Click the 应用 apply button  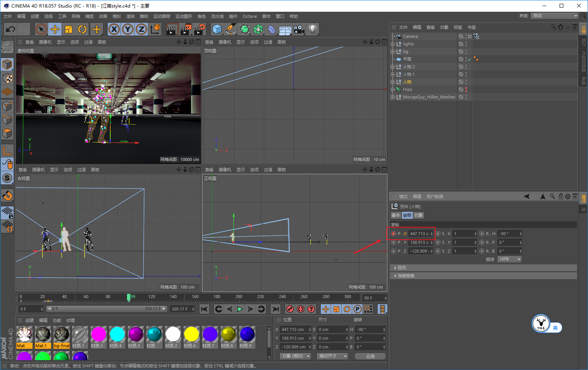pyautogui.click(x=370, y=356)
